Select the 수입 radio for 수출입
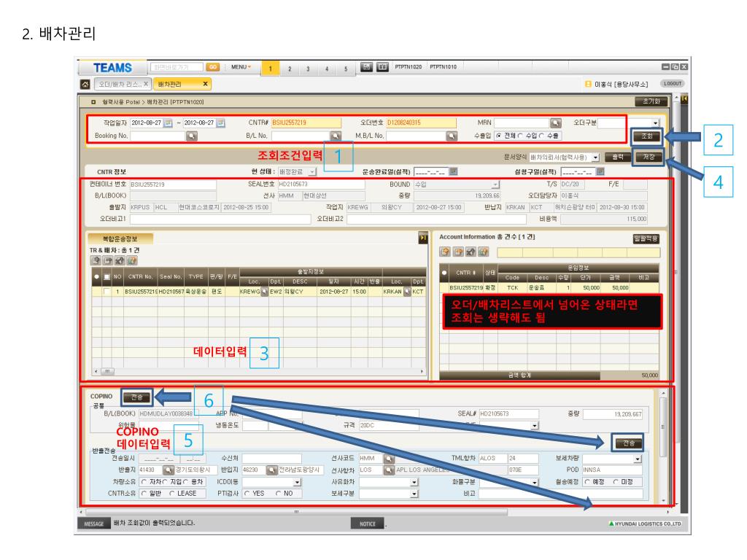The height and width of the screenshot is (560, 747). (x=520, y=136)
